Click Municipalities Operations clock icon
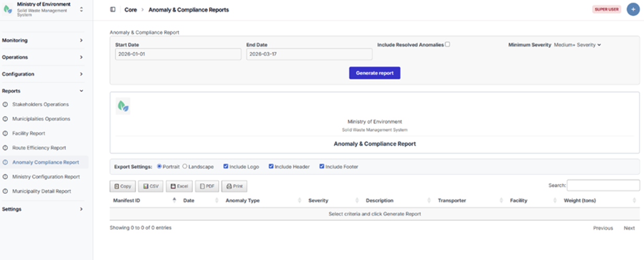 (x=6, y=119)
